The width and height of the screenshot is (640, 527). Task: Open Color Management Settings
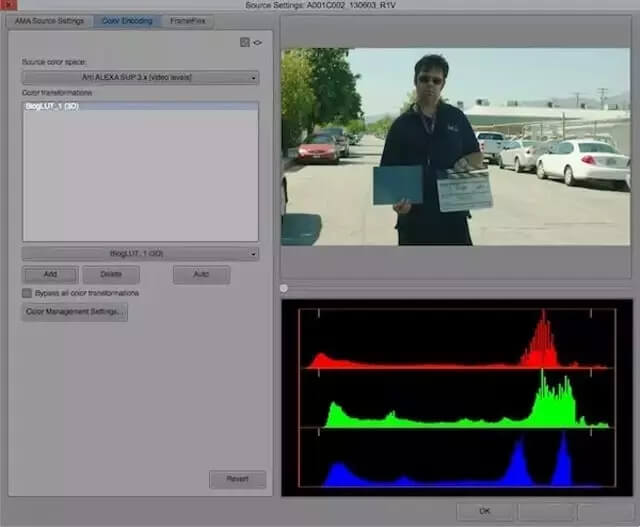click(x=75, y=312)
